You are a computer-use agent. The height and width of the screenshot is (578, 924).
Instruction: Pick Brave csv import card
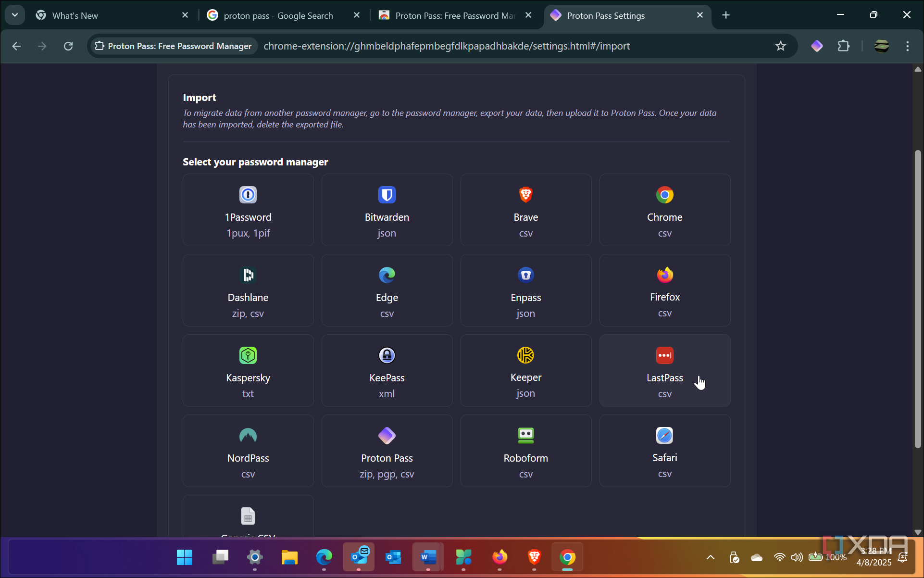click(526, 210)
